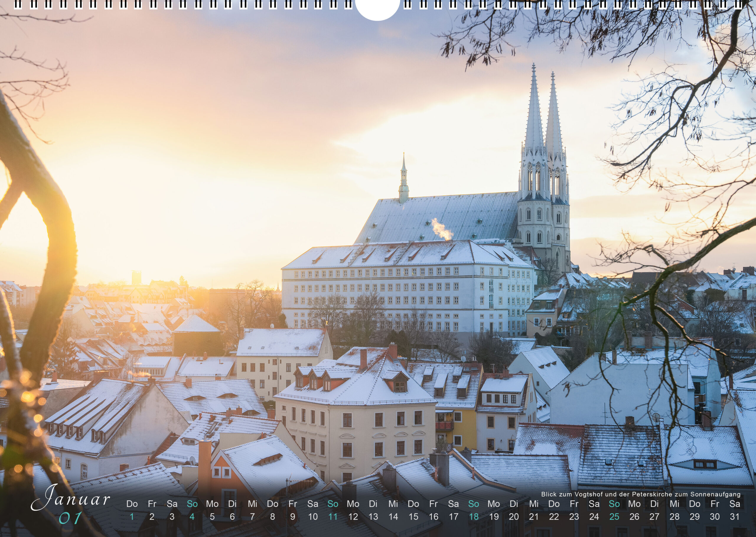
Task: Select date 8 in the calendar row
Action: [272, 517]
